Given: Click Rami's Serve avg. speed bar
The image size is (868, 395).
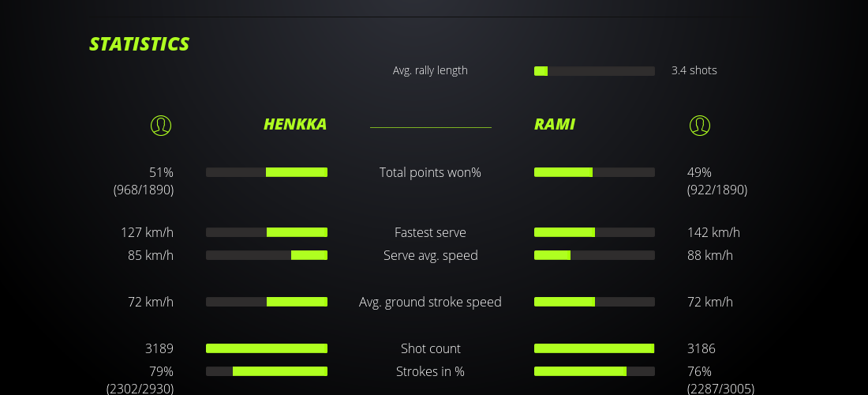Looking at the screenshot, I should (594, 255).
